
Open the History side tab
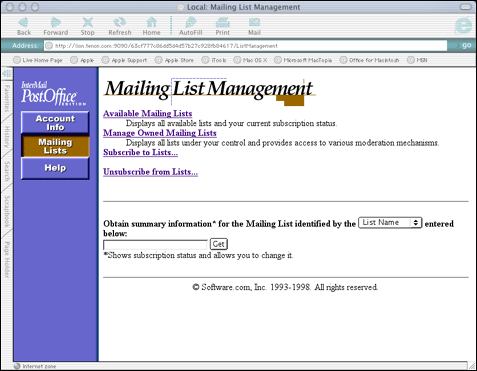click(x=7, y=137)
